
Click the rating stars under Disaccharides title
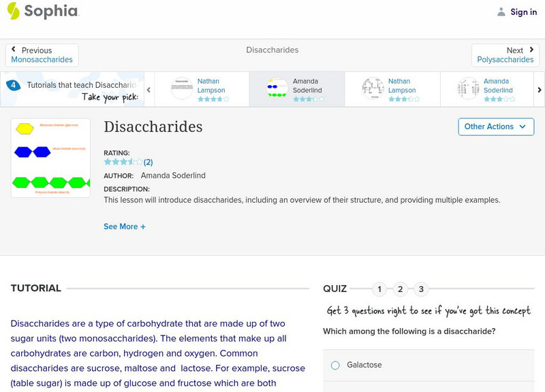pyautogui.click(x=123, y=162)
